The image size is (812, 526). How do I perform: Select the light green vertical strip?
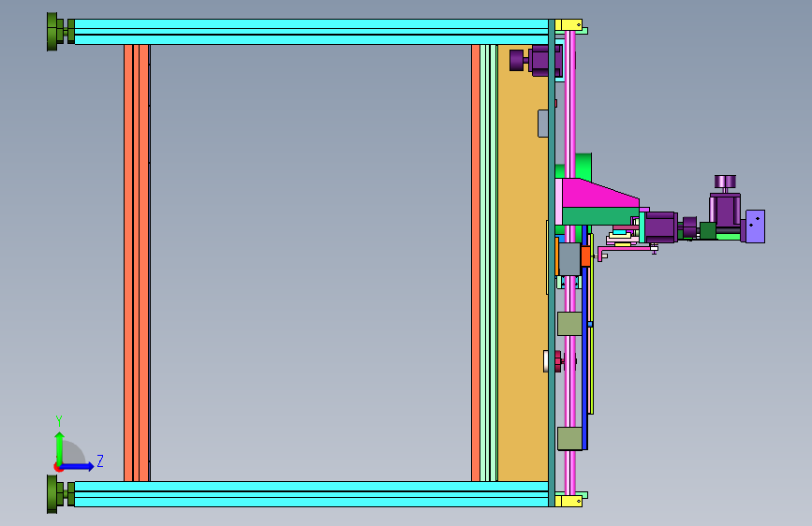click(488, 263)
